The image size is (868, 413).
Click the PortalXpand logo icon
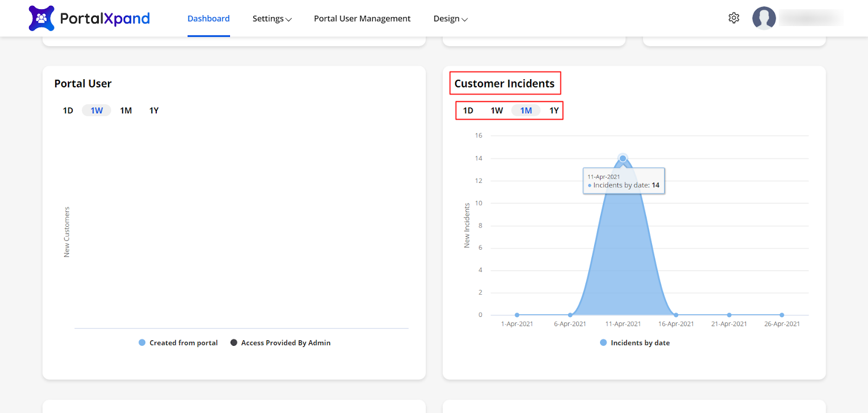pyautogui.click(x=41, y=18)
